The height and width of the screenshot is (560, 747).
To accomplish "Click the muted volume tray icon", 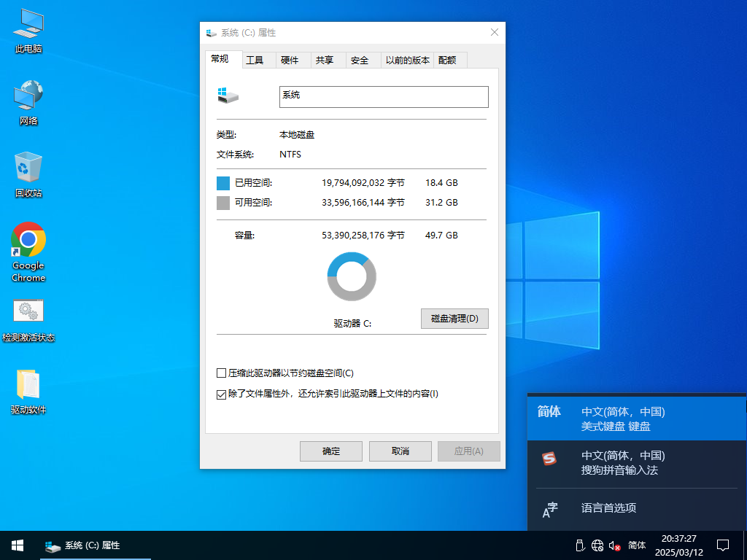I will 614,545.
